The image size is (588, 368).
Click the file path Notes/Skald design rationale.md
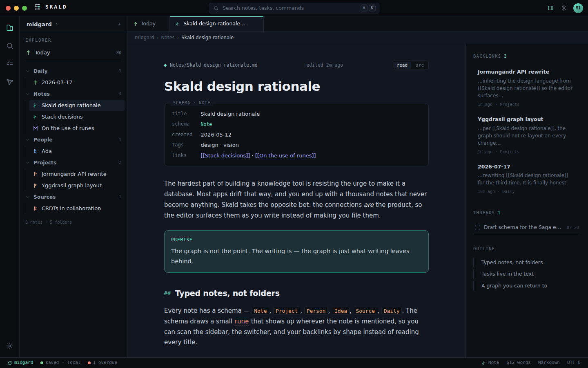[x=214, y=65]
